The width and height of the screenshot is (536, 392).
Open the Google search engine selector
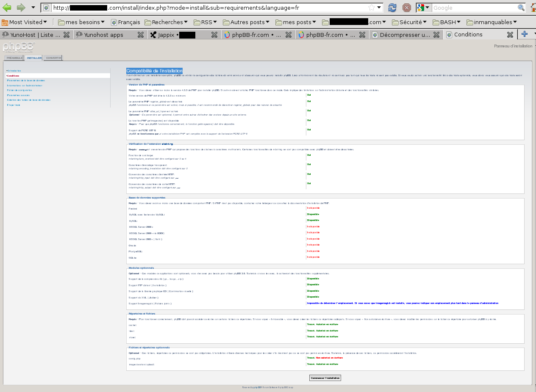click(423, 8)
